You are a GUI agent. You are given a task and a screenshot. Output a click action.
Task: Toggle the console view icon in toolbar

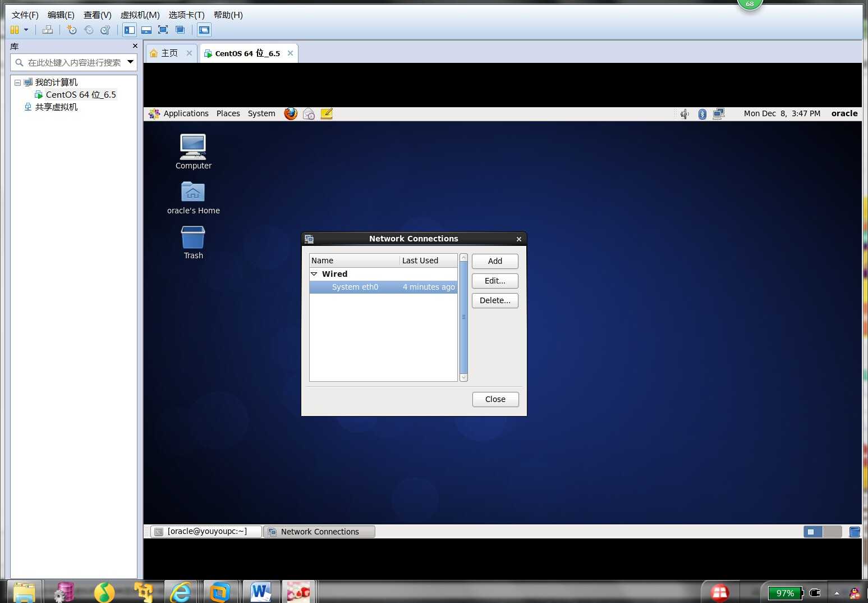(204, 30)
